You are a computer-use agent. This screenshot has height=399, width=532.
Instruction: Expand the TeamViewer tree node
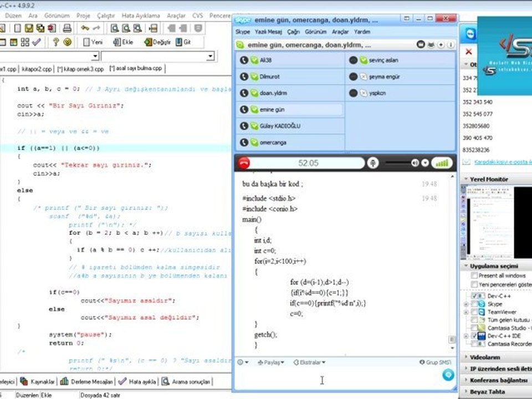tap(466, 312)
